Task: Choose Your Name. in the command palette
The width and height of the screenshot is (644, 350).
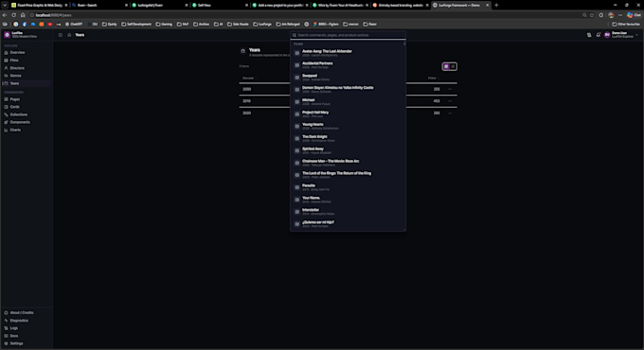Action: point(348,200)
